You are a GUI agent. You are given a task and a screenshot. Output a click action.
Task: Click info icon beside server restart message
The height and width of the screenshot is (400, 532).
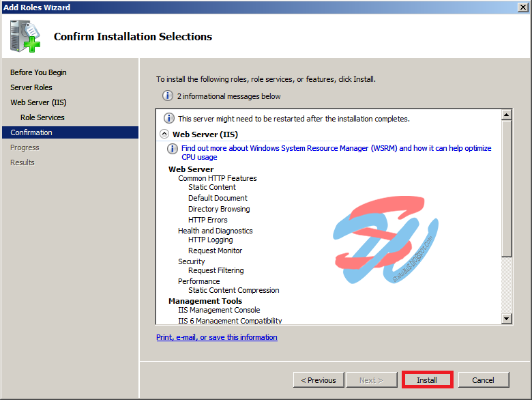coord(169,118)
